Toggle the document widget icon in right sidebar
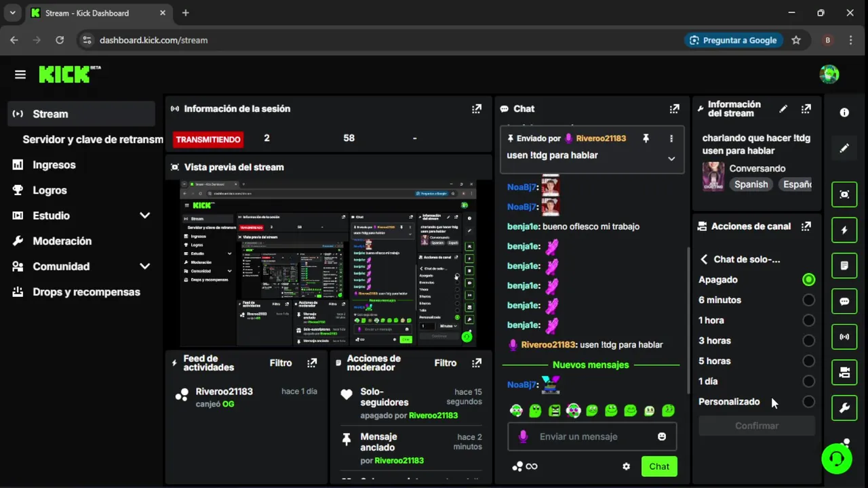Viewport: 868px width, 488px height. (x=844, y=266)
